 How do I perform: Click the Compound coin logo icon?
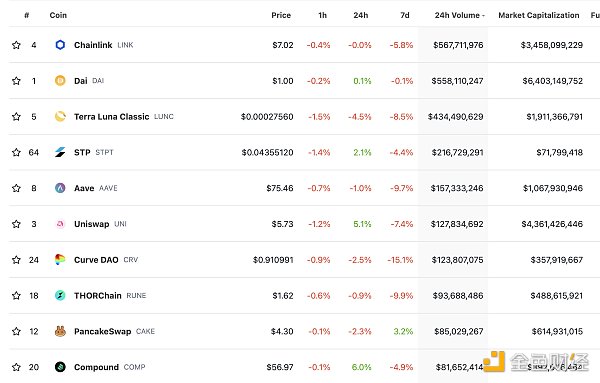[60, 367]
